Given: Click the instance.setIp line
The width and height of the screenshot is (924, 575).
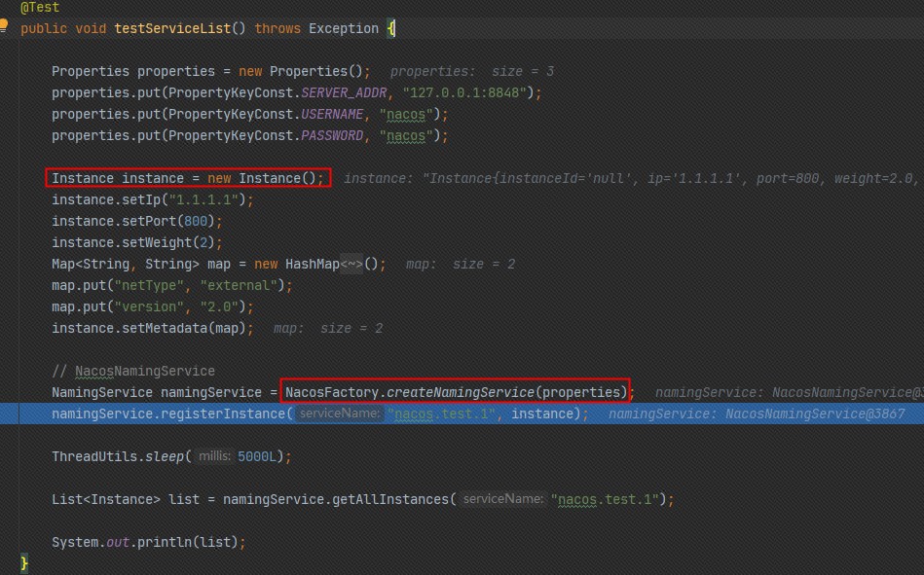Looking at the screenshot, I should [153, 199].
